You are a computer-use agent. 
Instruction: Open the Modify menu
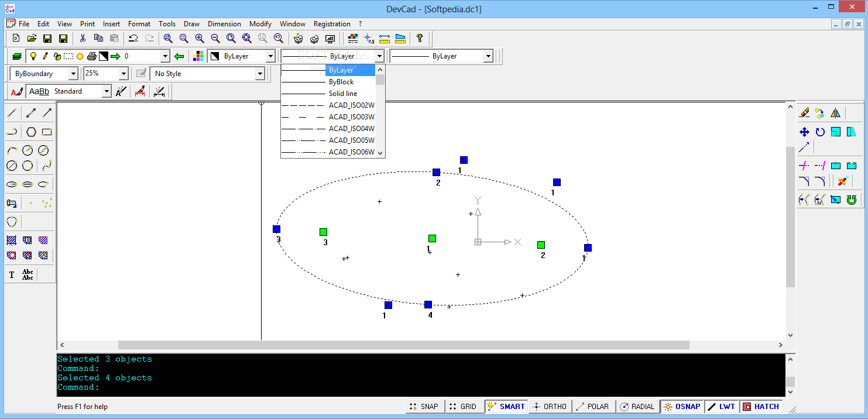(x=260, y=24)
